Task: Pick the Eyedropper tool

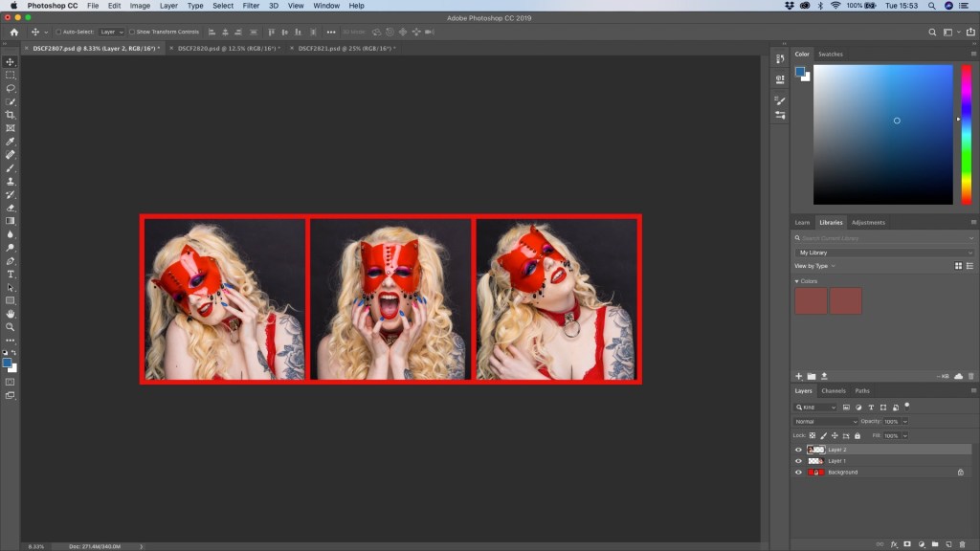Action: point(11,142)
